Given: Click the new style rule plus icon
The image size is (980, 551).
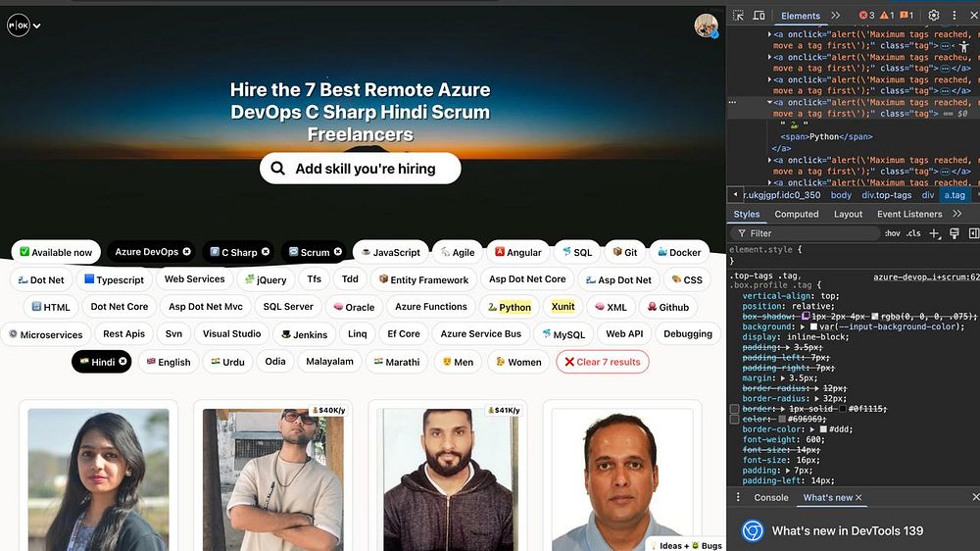Looking at the screenshot, I should (934, 233).
